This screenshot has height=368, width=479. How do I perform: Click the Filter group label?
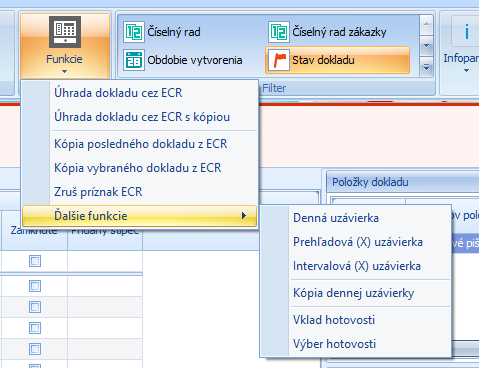click(x=274, y=88)
